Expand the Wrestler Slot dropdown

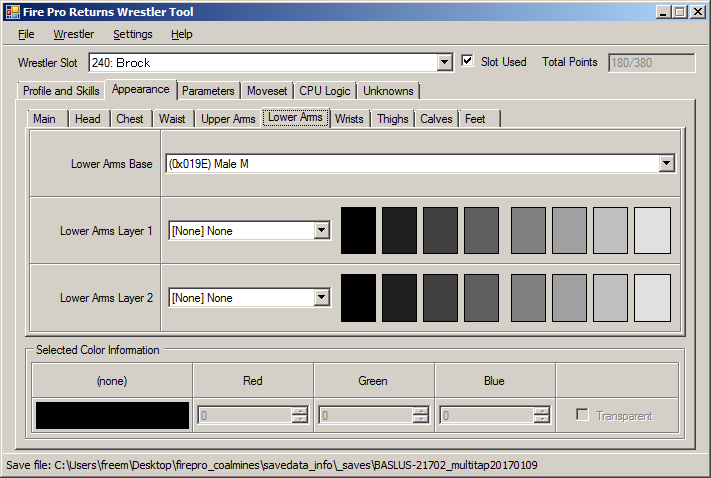coord(445,63)
